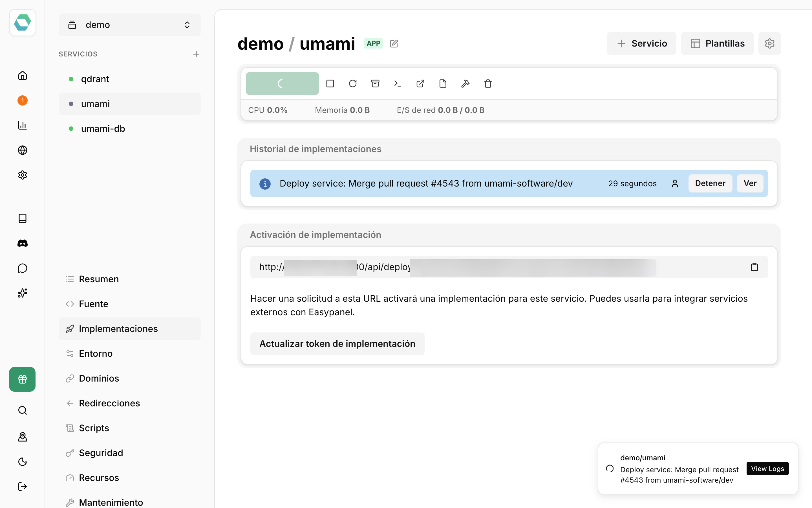Image resolution: width=812 pixels, height=508 pixels.
Task: Select the umami-db service
Action: point(129,129)
